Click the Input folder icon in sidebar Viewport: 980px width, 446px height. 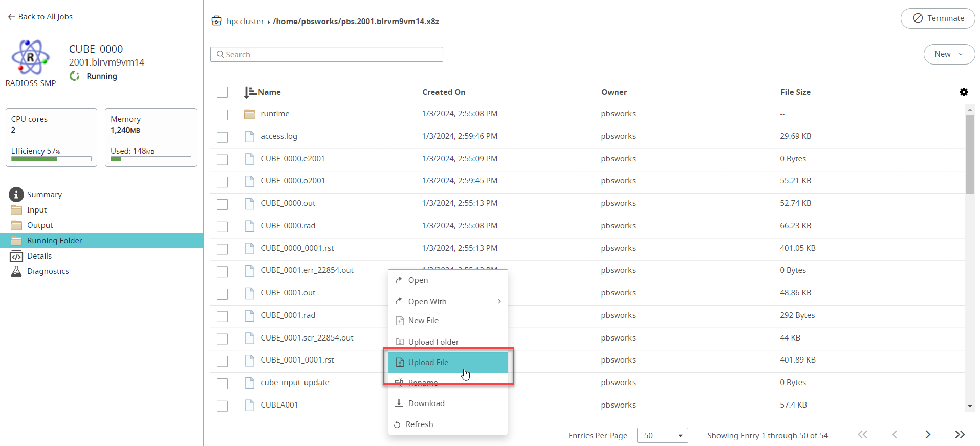point(16,210)
